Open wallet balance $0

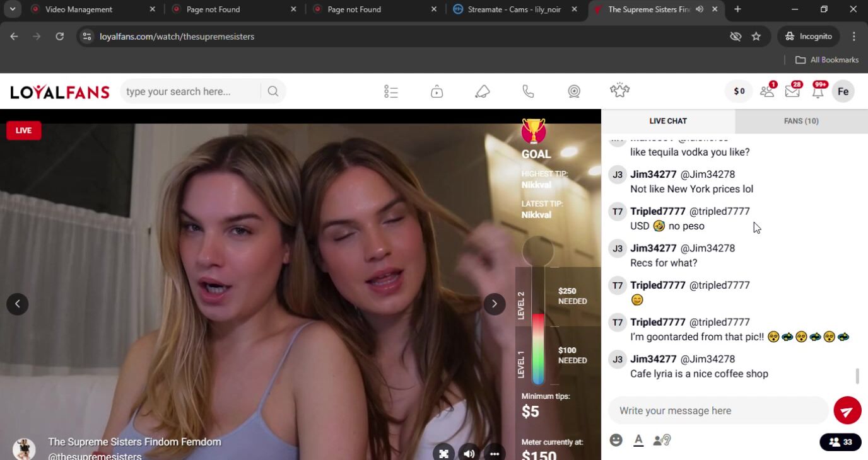[x=739, y=91]
